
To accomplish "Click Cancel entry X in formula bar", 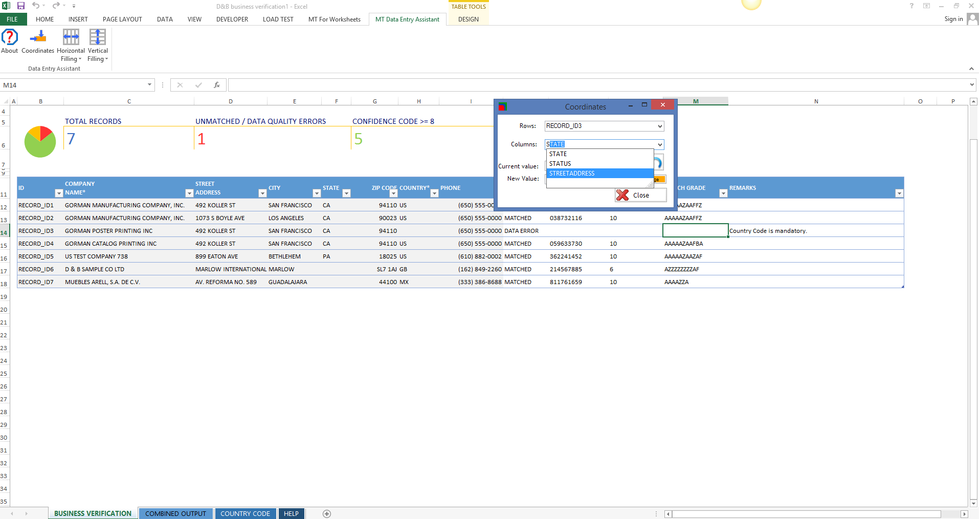I will pyautogui.click(x=180, y=85).
